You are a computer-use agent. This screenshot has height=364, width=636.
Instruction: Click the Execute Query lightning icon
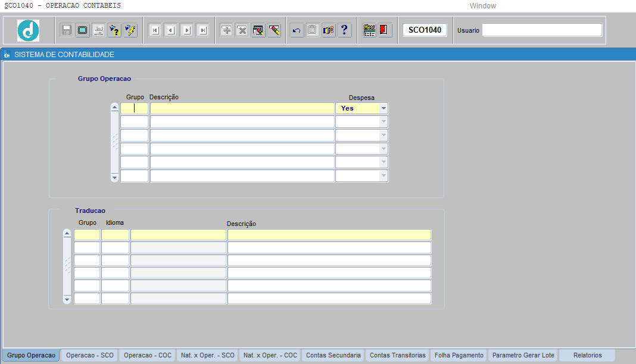130,30
